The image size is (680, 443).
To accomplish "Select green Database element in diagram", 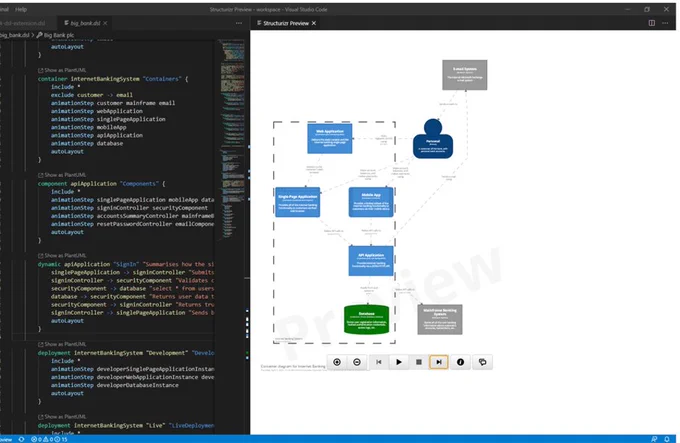I will click(366, 319).
